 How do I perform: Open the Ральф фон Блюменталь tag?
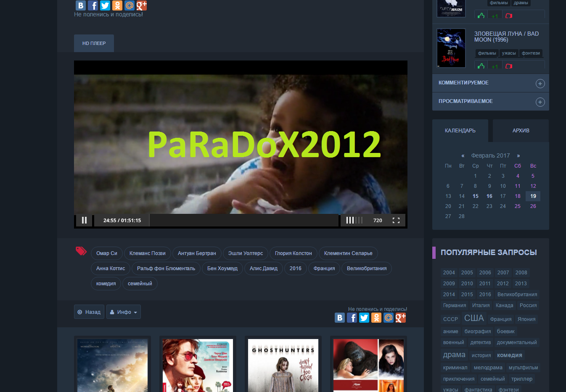coord(166,268)
